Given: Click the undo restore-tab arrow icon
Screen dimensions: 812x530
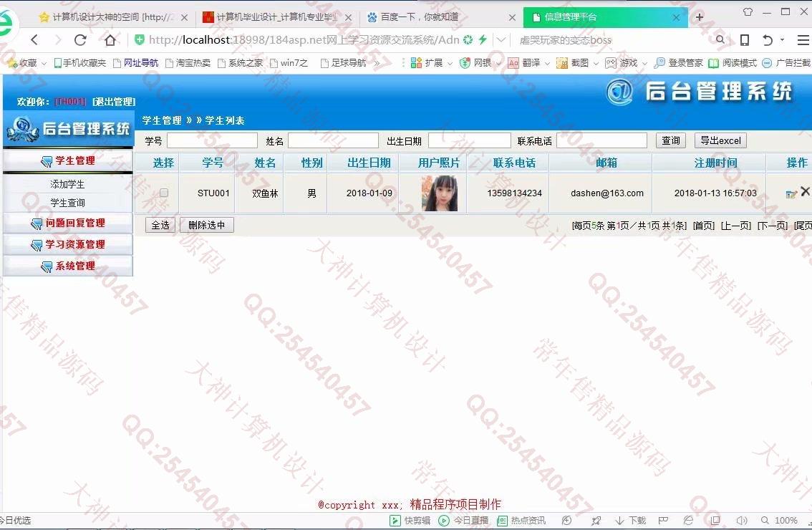Looking at the screenshot, I should 768,40.
